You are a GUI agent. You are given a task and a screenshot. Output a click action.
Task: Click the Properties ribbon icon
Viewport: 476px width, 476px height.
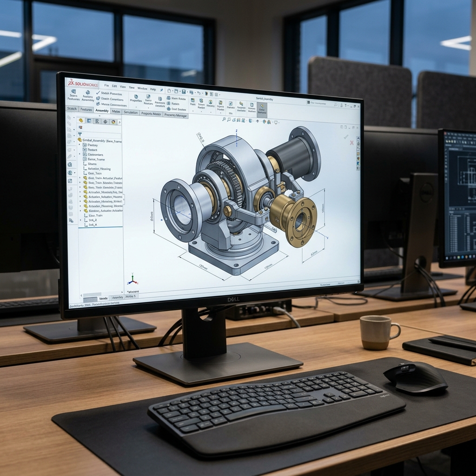click(x=136, y=99)
